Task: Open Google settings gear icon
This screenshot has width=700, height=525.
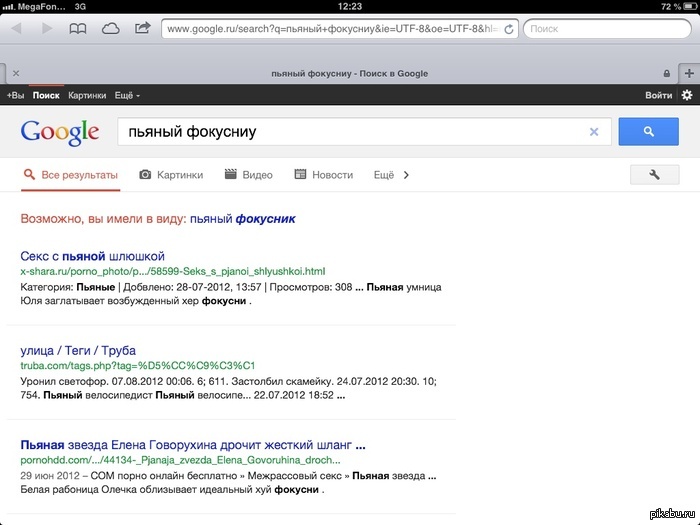Action: point(686,95)
